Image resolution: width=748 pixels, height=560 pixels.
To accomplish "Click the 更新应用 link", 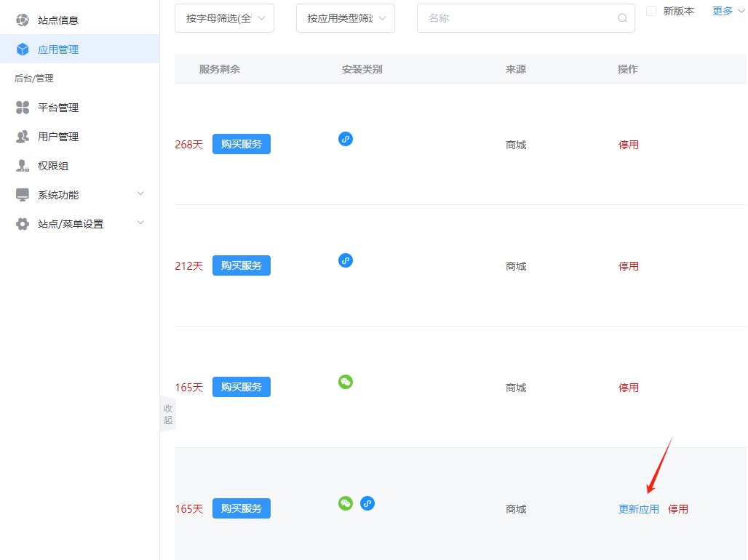I will (639, 509).
